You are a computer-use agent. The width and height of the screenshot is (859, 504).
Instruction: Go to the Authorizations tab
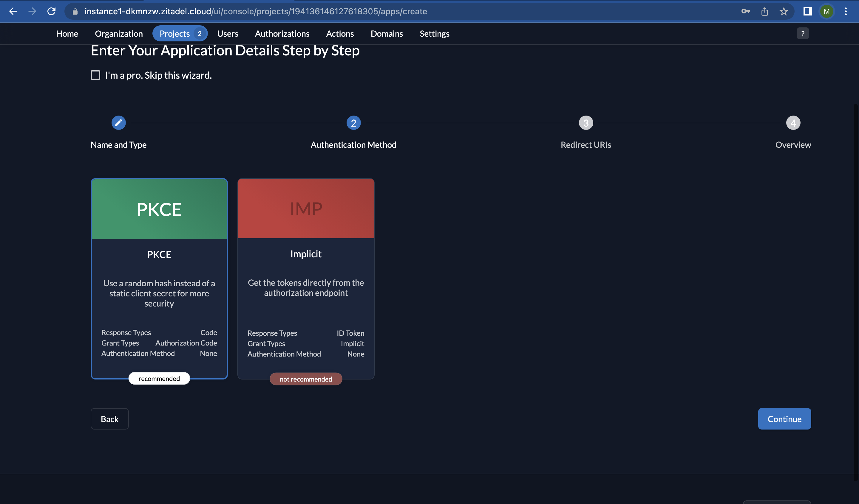[282, 33]
